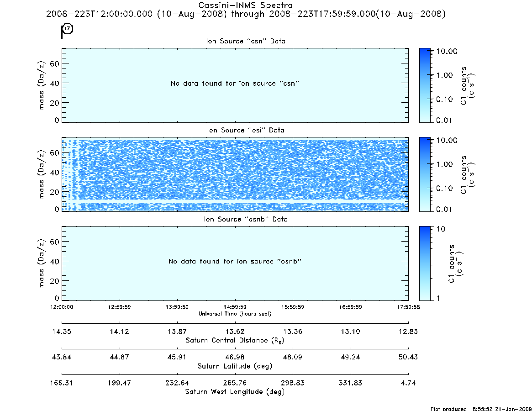Click the 4.74 longitude value
532x411 pixels.
[x=408, y=383]
